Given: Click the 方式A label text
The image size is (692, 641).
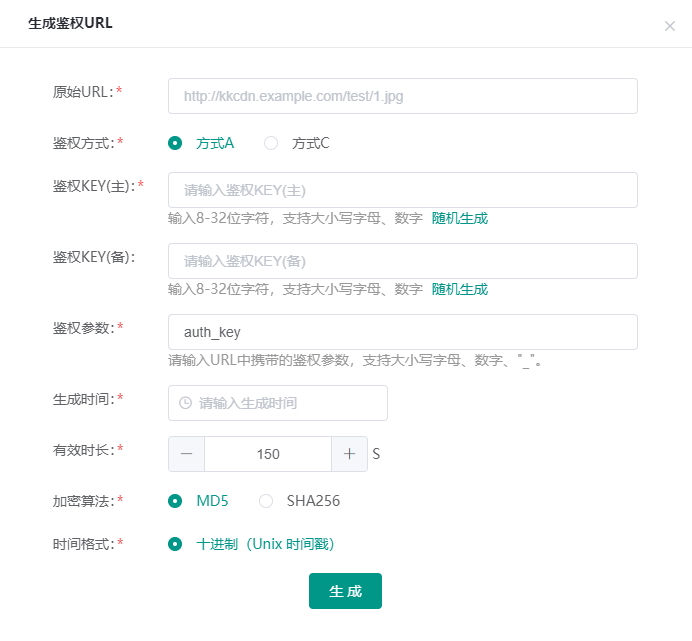Looking at the screenshot, I should (215, 143).
